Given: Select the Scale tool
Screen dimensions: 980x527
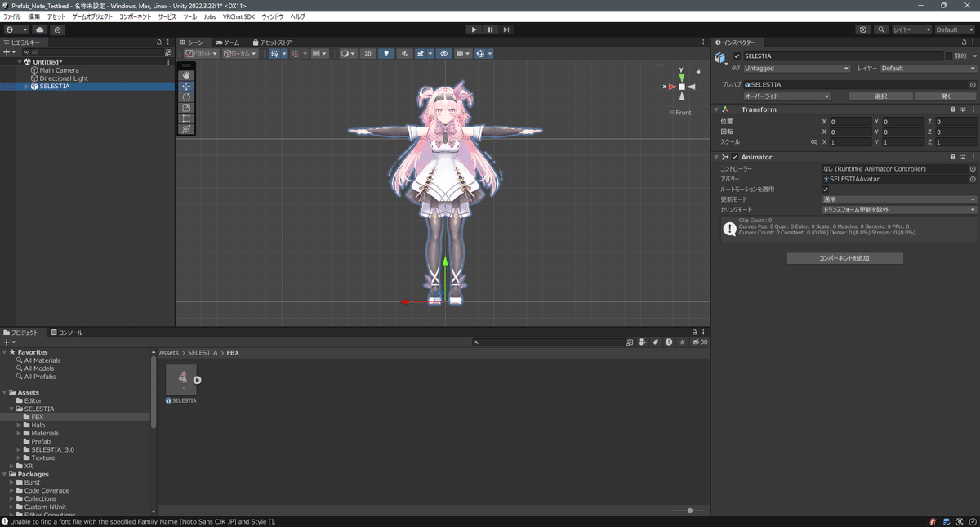Looking at the screenshot, I should (186, 107).
